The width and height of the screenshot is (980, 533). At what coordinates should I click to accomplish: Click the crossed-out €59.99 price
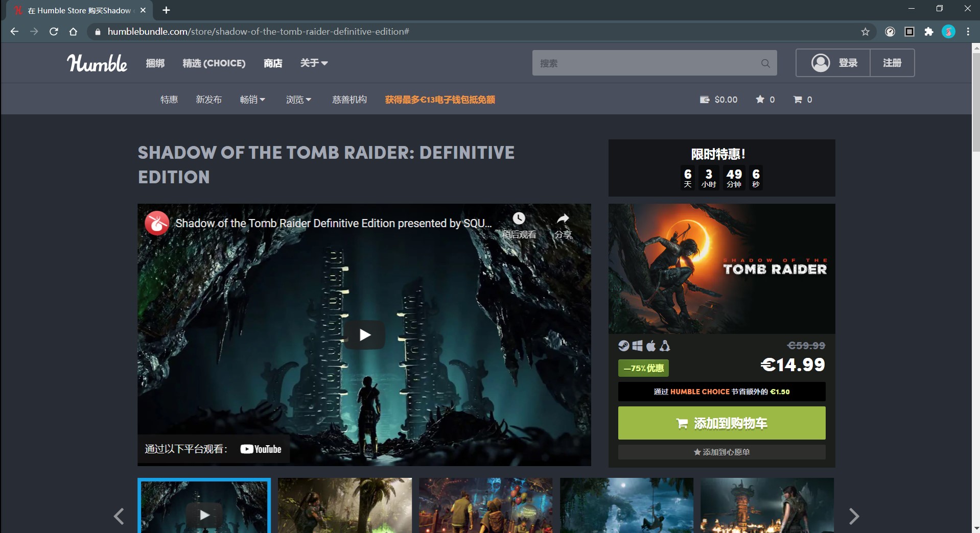coord(806,346)
